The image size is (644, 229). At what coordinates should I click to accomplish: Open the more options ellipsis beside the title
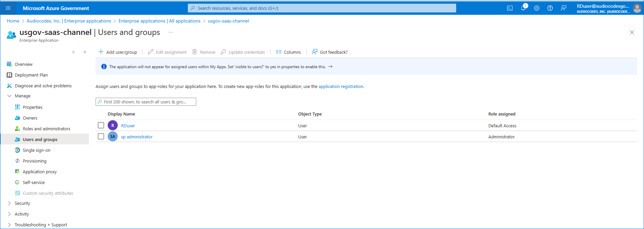point(171,32)
